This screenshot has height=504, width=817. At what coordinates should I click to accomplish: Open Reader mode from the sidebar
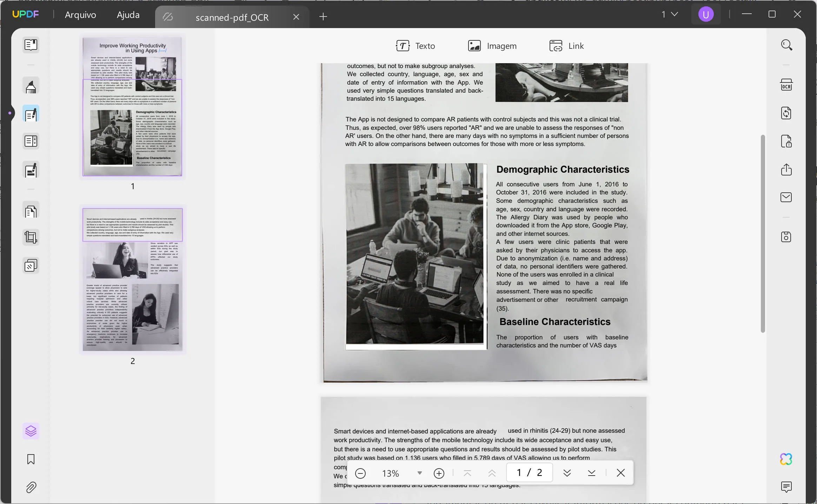31,45
